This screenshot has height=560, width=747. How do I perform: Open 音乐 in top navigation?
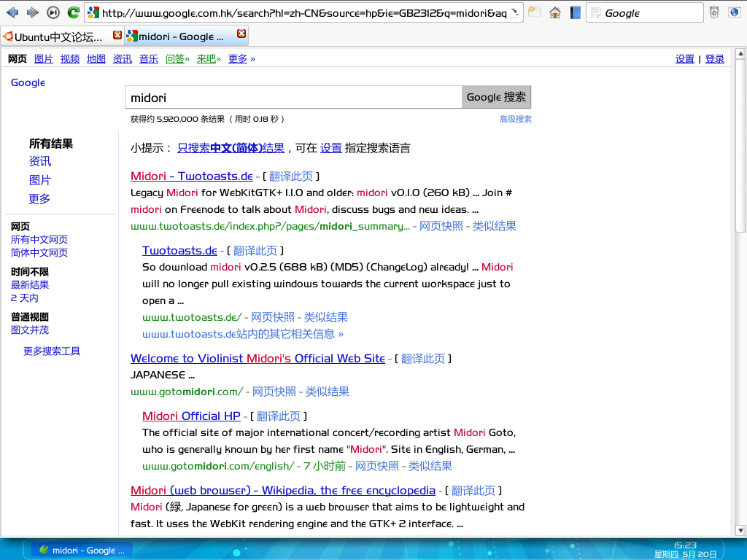pyautogui.click(x=149, y=58)
